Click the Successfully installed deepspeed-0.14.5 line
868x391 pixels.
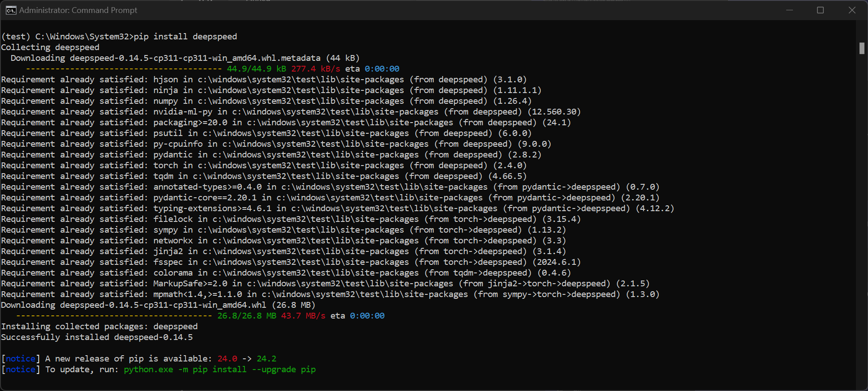pyautogui.click(x=97, y=337)
